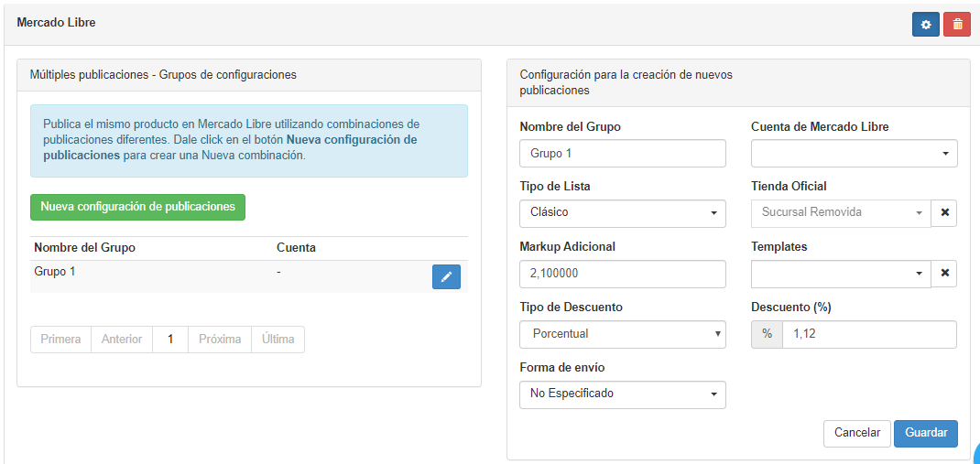The width and height of the screenshot is (980, 464).
Task: Click the Cuenta column header
Action: click(296, 248)
